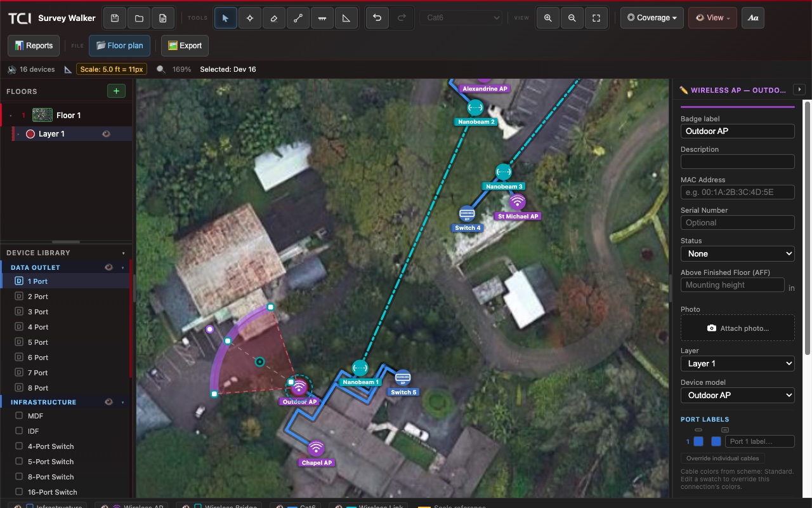
Task: Click the Save project icon
Action: (115, 18)
